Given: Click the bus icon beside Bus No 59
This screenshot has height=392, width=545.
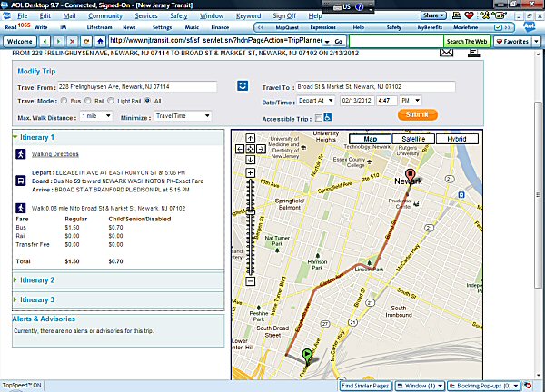Looking at the screenshot, I should (x=21, y=181).
